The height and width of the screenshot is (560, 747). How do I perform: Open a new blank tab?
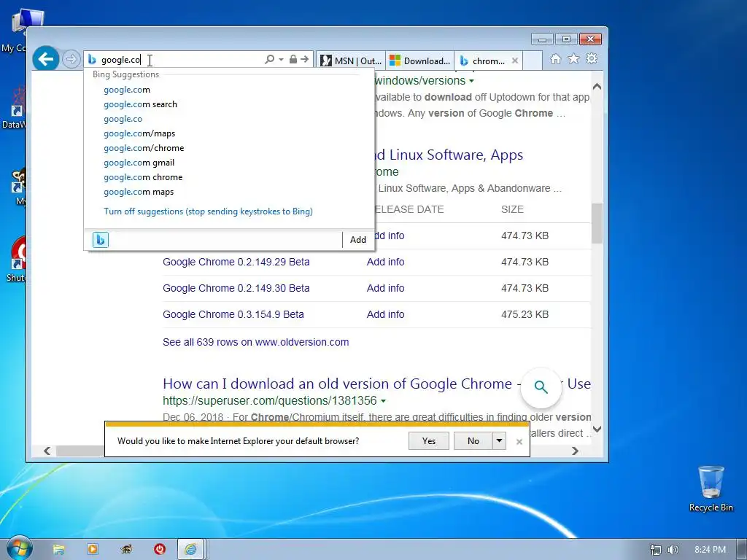point(533,61)
